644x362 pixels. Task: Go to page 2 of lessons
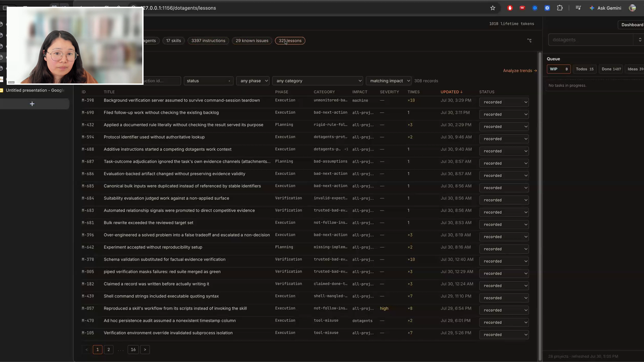[x=108, y=350]
